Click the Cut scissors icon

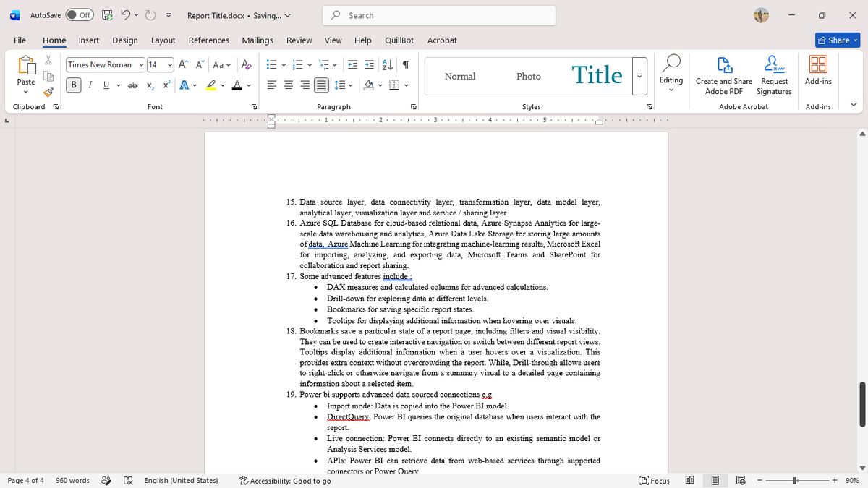(48, 61)
